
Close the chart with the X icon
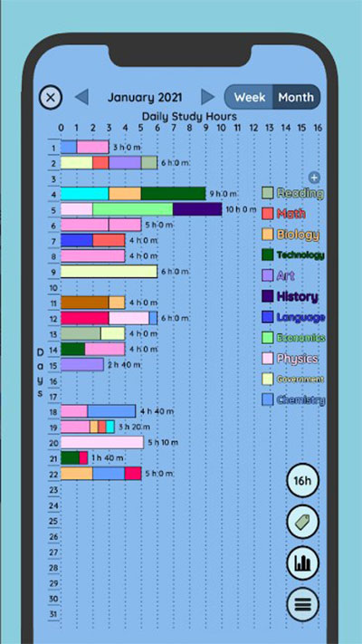click(x=51, y=98)
